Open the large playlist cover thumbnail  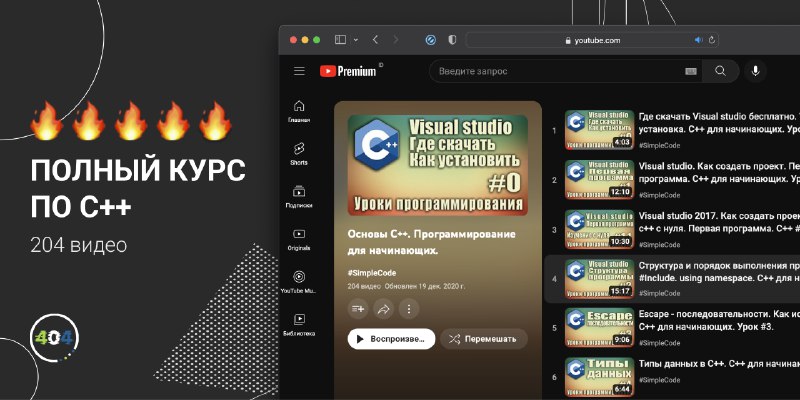click(438, 165)
